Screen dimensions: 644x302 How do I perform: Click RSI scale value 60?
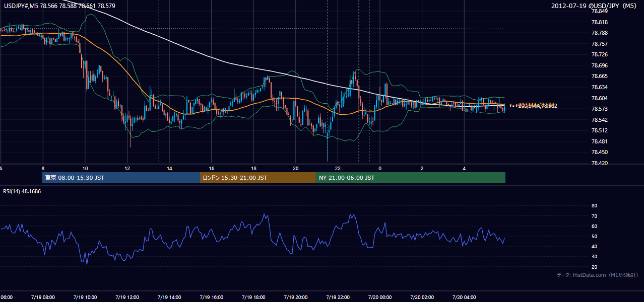(x=594, y=226)
